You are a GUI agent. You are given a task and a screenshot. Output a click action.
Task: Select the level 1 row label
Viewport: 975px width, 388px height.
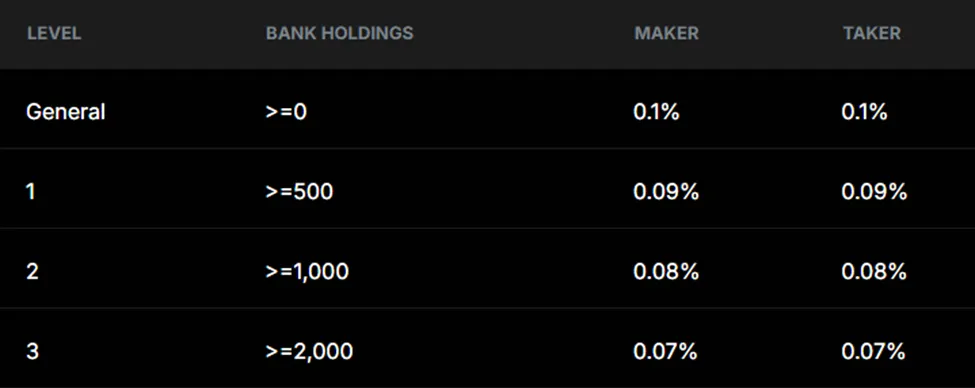[x=31, y=192]
